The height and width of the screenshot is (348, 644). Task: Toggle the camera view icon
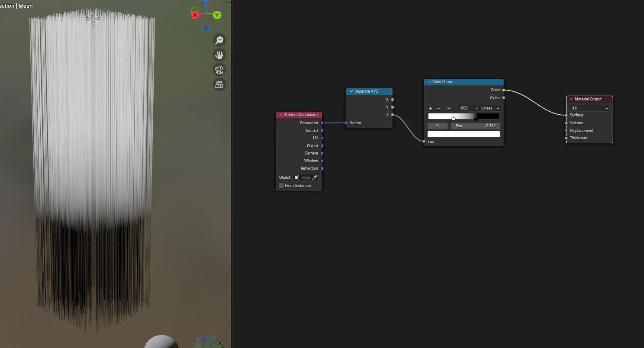tap(219, 70)
